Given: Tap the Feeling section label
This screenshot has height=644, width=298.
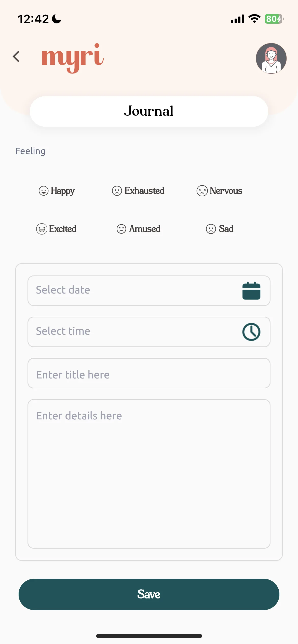Looking at the screenshot, I should 30,151.
